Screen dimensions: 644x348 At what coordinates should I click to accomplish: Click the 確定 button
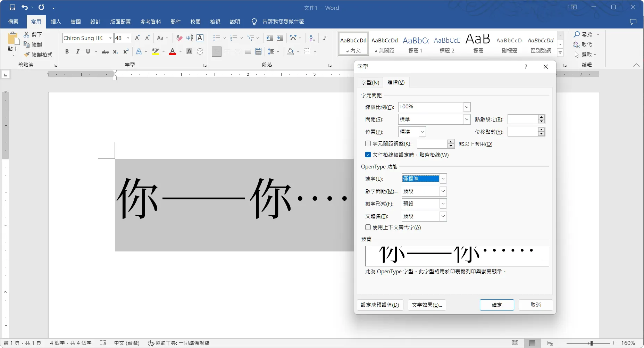point(496,305)
